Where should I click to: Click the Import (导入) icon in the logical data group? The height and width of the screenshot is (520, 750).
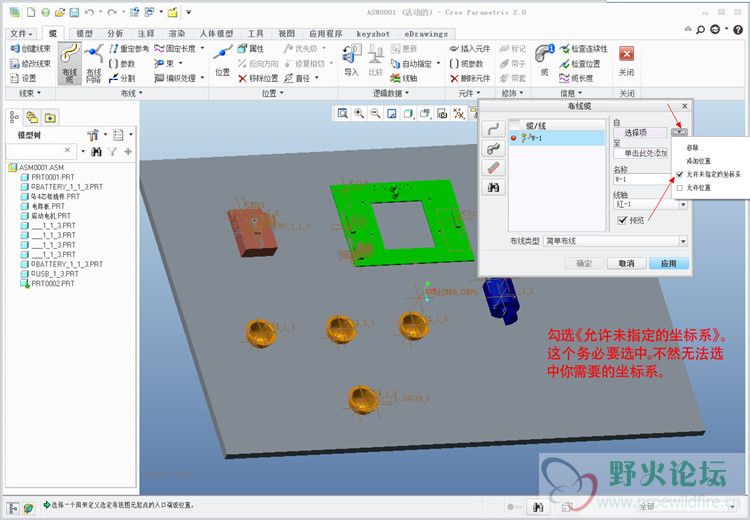point(352,61)
